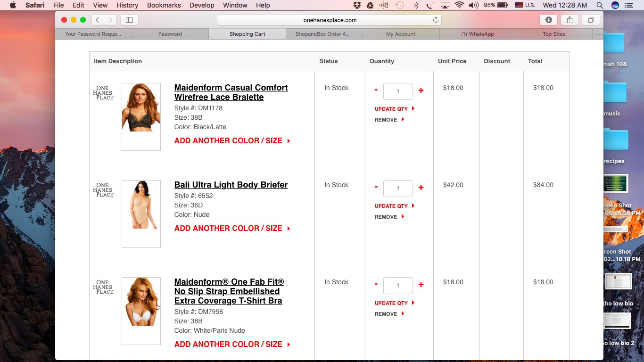The image size is (644, 362).
Task: Click the Bali Body Briefer product thumbnail
Action: coord(141,214)
